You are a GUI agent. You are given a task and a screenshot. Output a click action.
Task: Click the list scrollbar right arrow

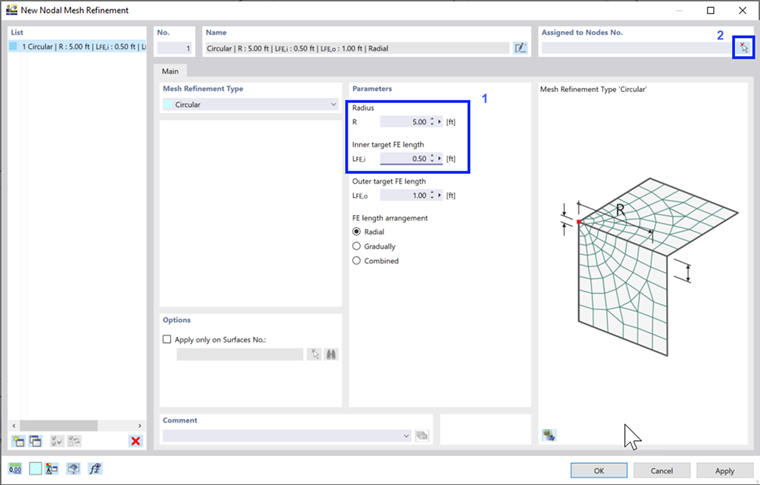click(140, 425)
